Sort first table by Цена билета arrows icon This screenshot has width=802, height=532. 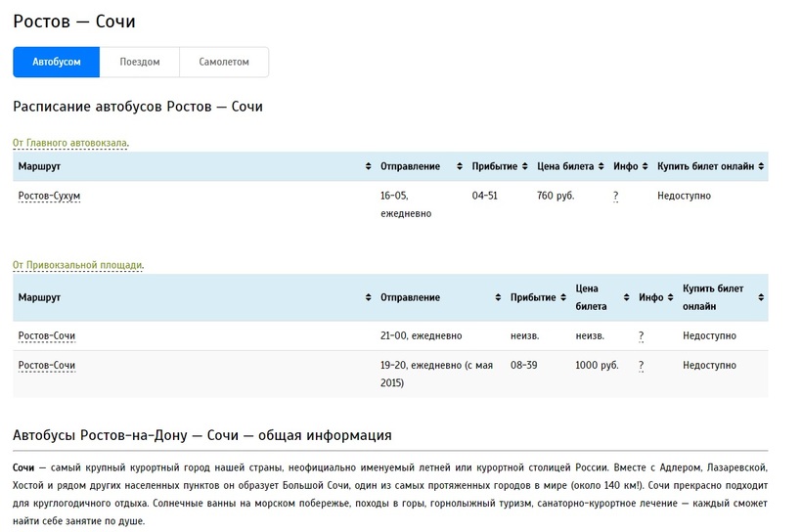point(601,166)
